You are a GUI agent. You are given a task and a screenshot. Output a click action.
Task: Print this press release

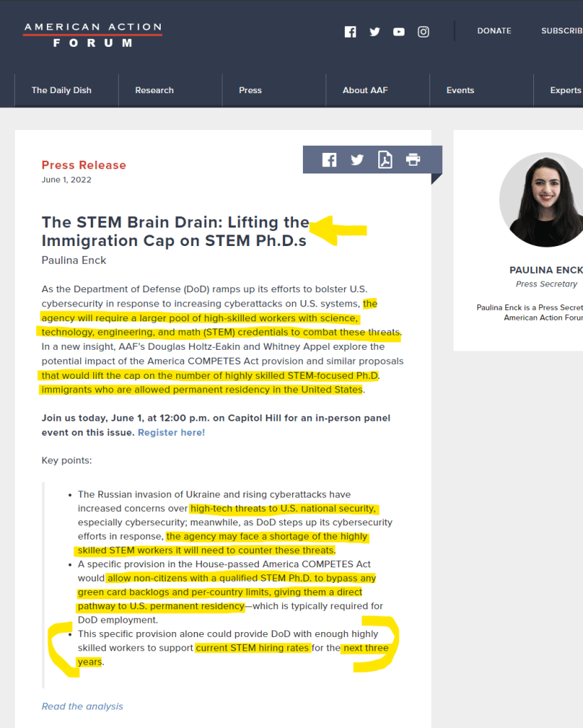(413, 160)
